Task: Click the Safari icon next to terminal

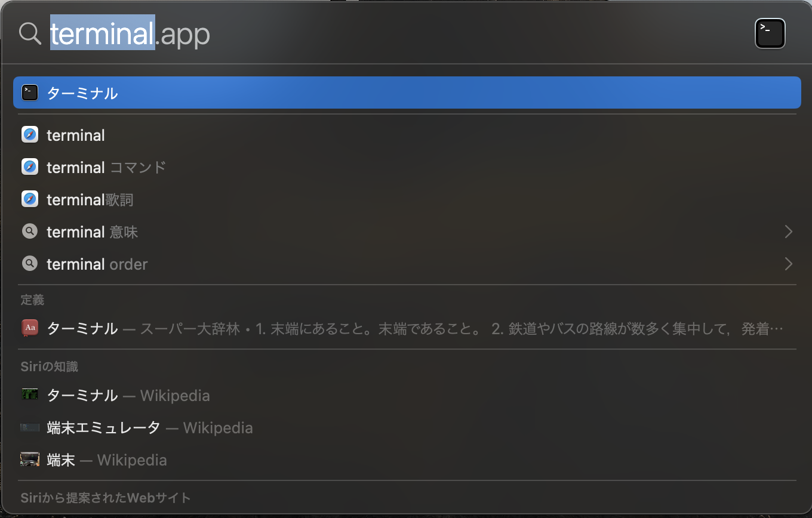Action: 30,135
